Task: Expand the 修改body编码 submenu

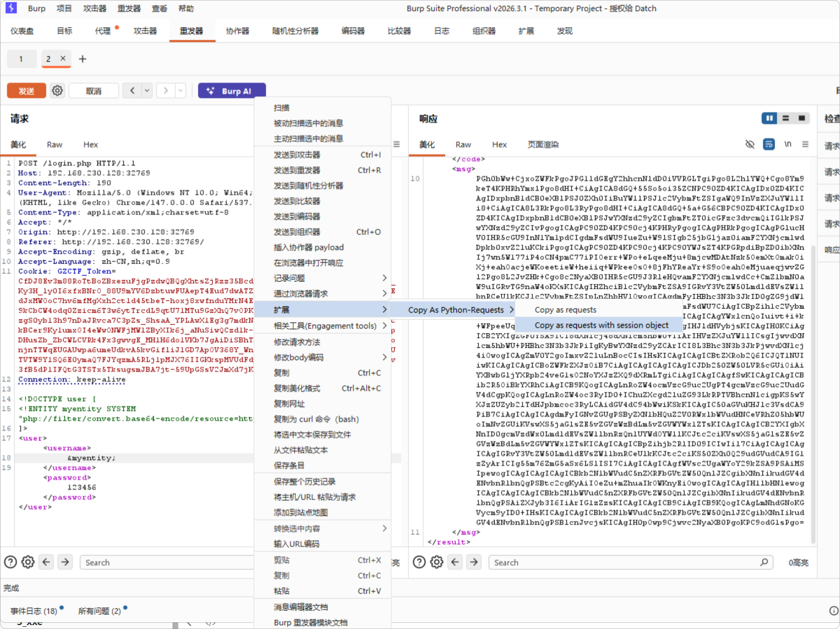Action: 323,357
